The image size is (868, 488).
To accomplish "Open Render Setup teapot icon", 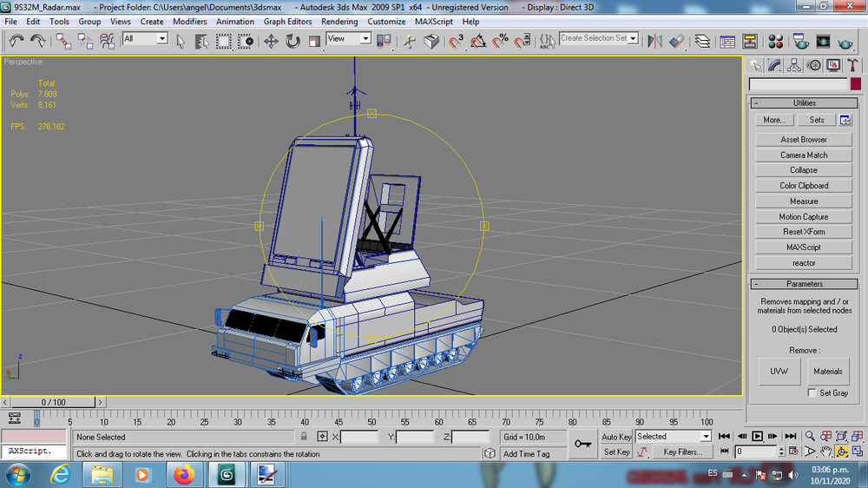I will [800, 42].
